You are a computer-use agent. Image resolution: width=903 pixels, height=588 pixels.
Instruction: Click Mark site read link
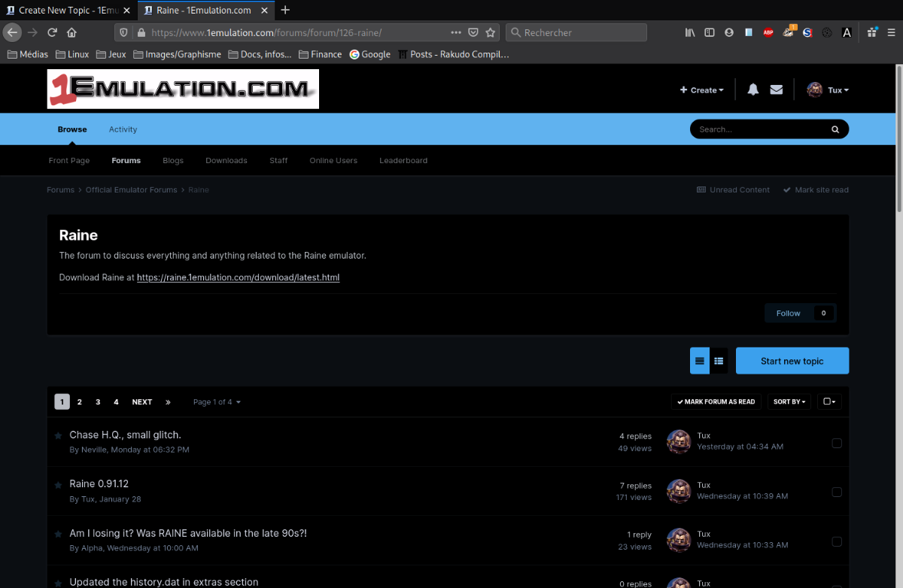pos(816,189)
